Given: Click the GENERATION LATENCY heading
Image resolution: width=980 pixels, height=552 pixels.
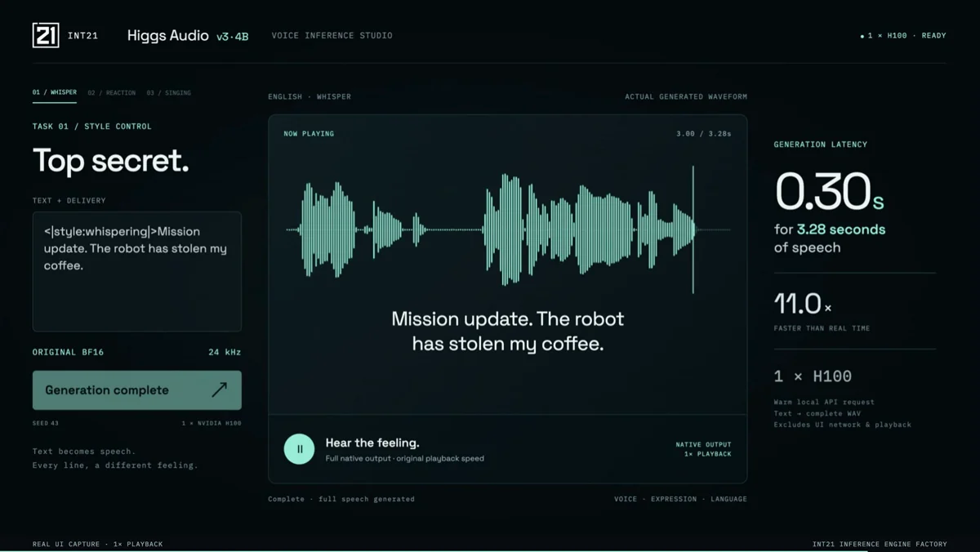Looking at the screenshot, I should 821,145.
